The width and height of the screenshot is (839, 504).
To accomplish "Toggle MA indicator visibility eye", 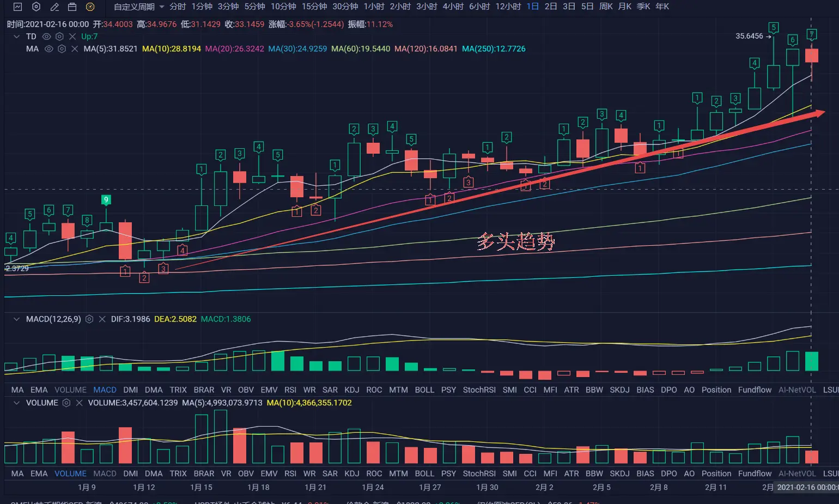I will (48, 48).
